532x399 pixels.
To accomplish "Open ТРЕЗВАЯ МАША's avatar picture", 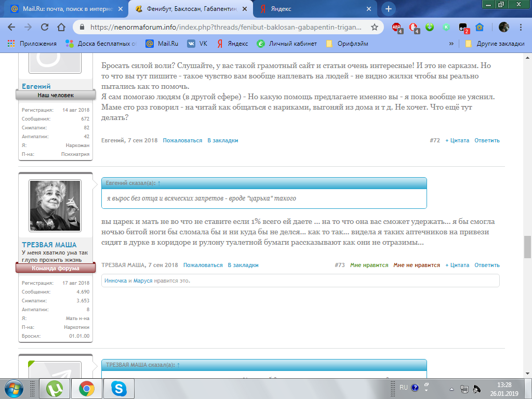I will click(55, 206).
